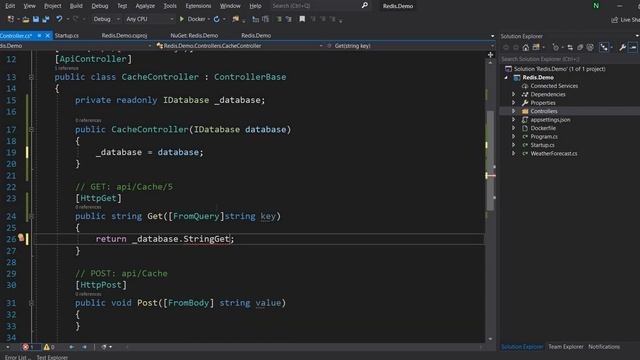
Task: Open the Build menu
Action: point(76,6)
